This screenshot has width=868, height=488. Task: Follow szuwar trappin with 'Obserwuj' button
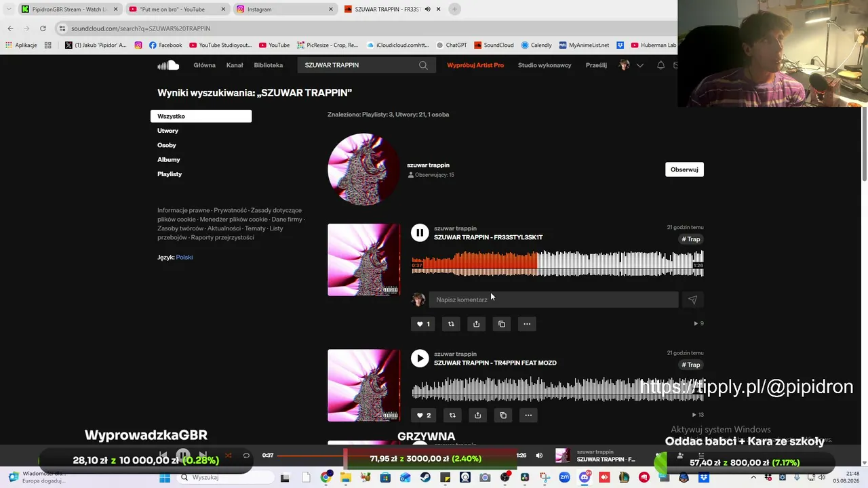(x=684, y=169)
